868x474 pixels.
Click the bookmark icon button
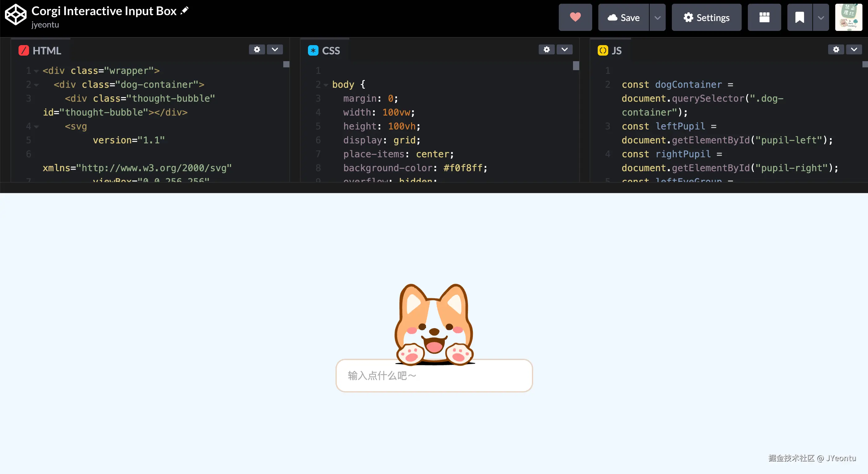pos(799,18)
